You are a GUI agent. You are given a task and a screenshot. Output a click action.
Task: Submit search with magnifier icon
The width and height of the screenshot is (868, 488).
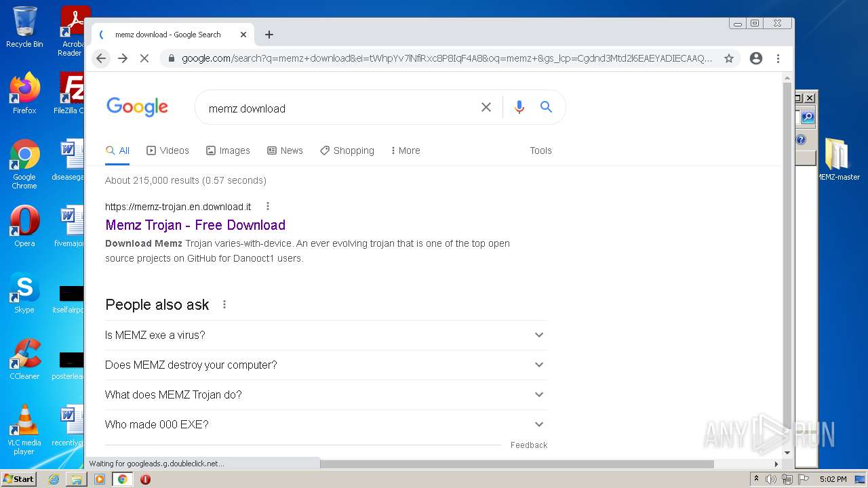click(546, 107)
